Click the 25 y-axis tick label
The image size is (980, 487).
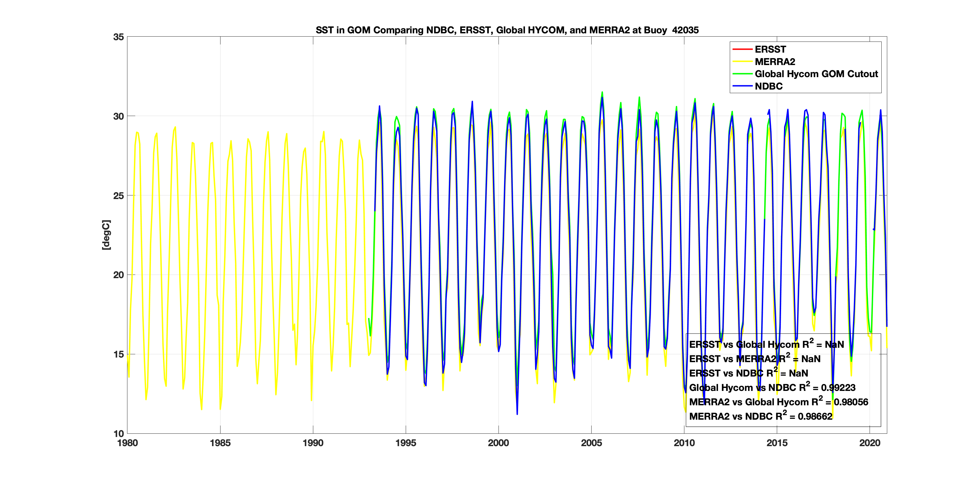(118, 196)
